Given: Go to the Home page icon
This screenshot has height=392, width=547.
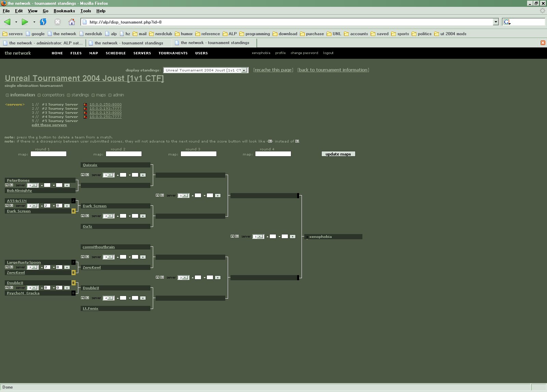Looking at the screenshot, I should [x=72, y=22].
